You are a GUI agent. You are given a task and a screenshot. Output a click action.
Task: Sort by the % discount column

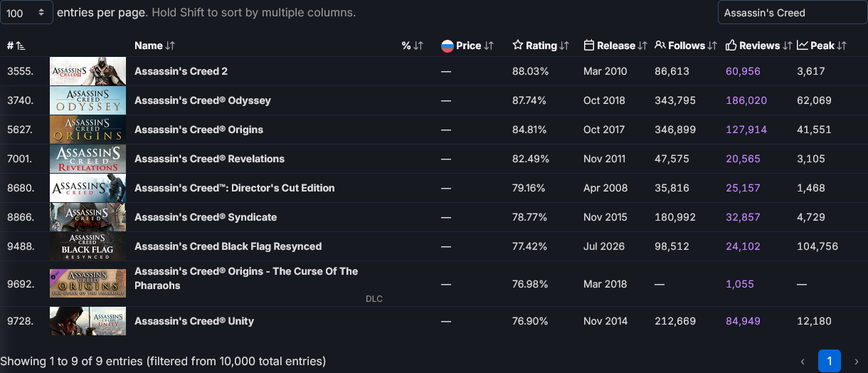[413, 46]
